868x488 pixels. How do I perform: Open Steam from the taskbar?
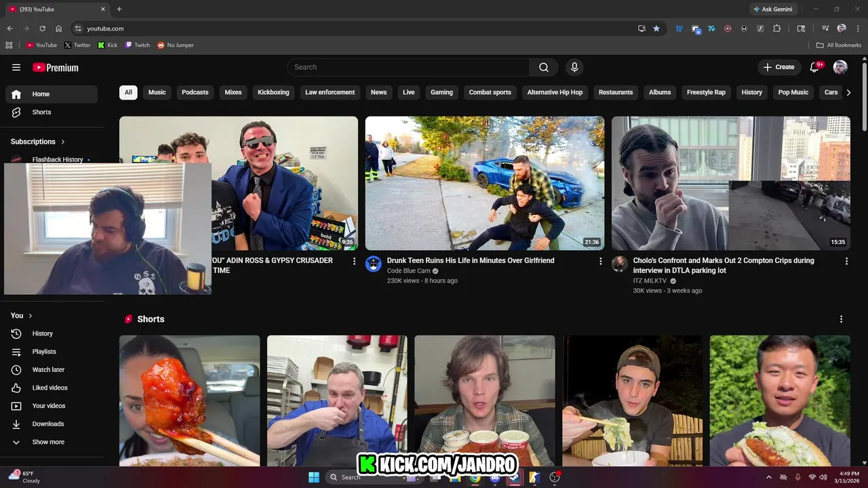[514, 477]
